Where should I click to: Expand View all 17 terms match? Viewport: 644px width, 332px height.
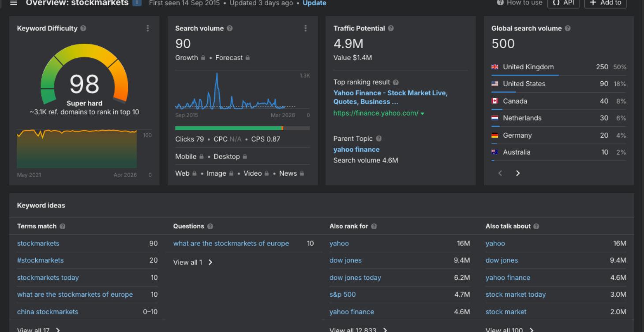(39, 330)
